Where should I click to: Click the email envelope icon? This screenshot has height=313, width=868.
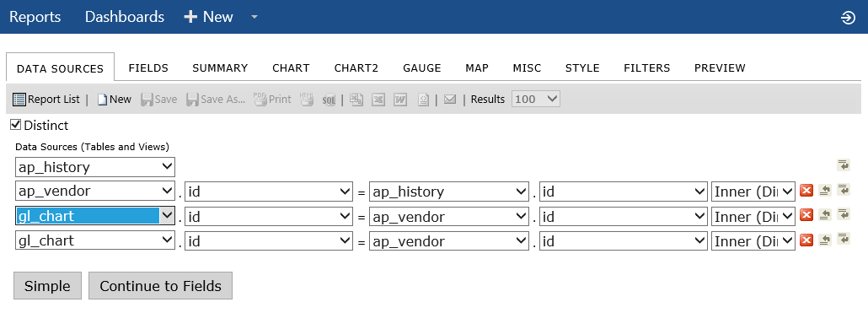[450, 100]
